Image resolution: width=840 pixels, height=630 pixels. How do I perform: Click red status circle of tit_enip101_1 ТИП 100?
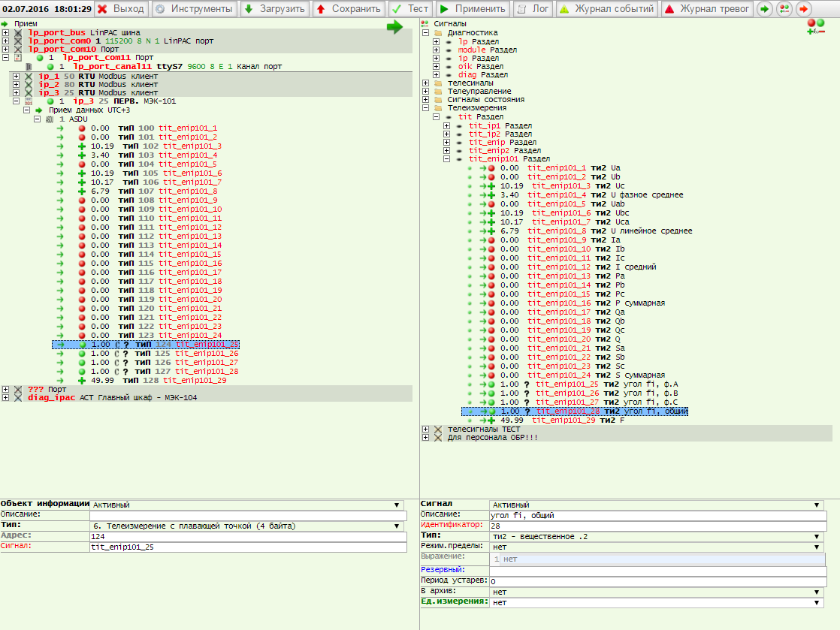[x=82, y=128]
